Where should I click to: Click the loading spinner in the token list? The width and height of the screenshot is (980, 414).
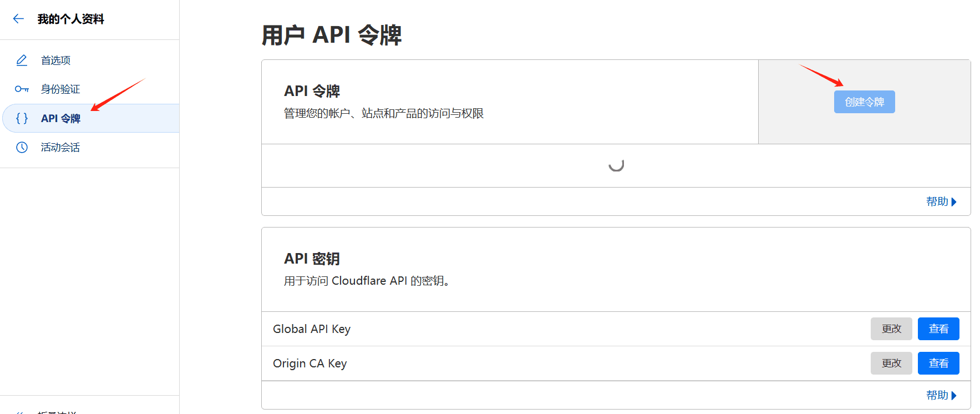click(x=616, y=164)
